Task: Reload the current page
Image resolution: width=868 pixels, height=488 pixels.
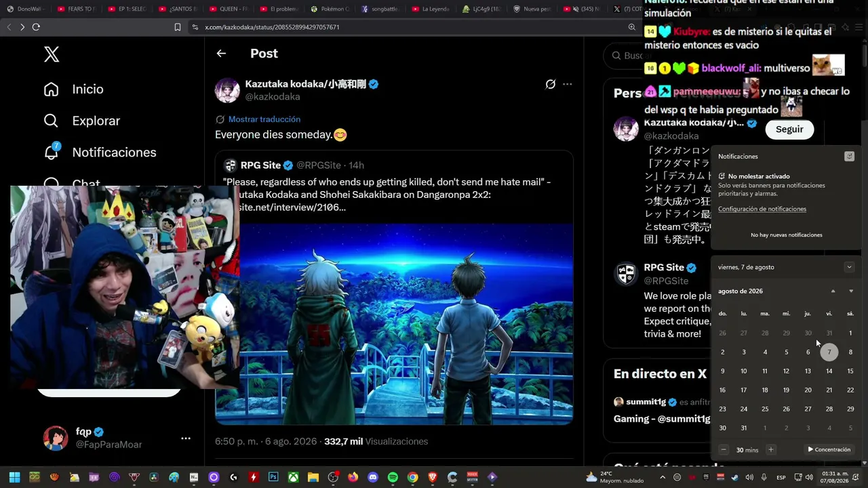Action: 36,27
